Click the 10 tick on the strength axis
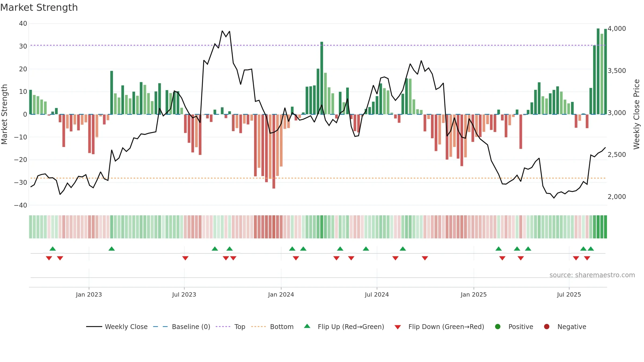 [x=23, y=92]
